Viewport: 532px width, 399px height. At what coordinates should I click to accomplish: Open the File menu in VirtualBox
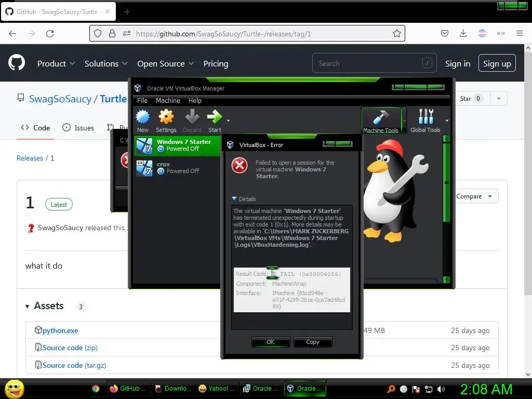142,100
